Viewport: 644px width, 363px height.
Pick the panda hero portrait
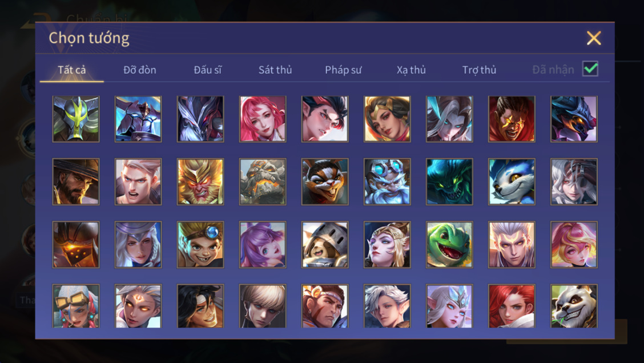574,306
